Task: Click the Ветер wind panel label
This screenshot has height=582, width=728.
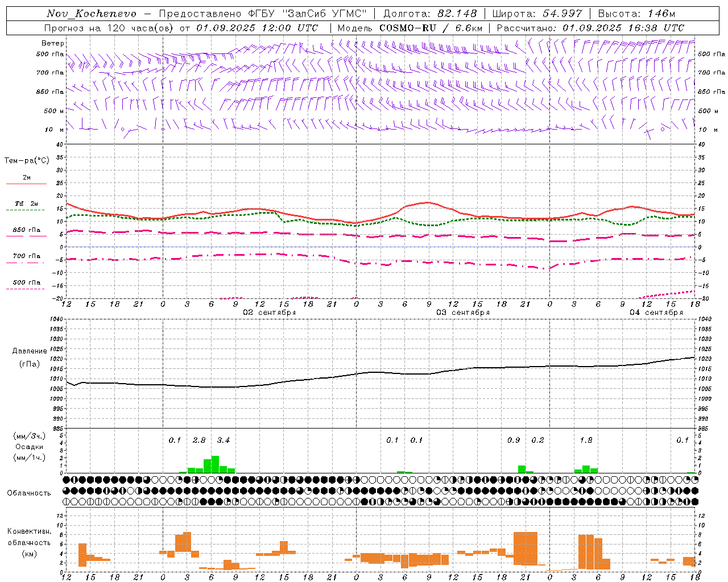Action: coord(53,43)
